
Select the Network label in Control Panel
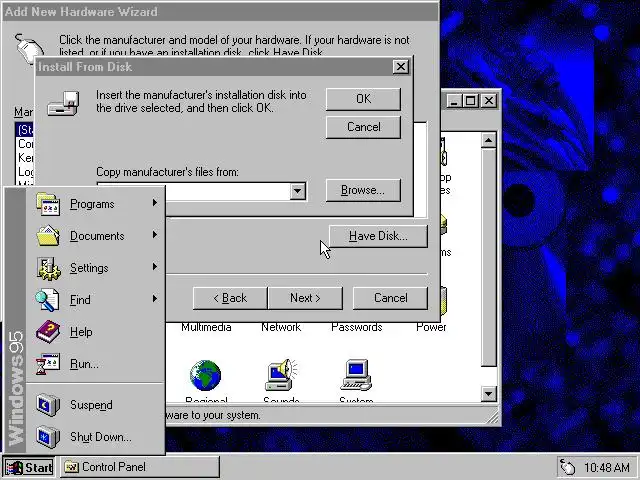[281, 327]
